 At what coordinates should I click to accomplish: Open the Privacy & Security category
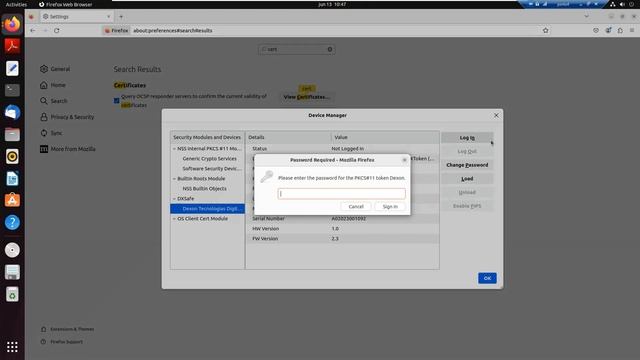coord(67,117)
